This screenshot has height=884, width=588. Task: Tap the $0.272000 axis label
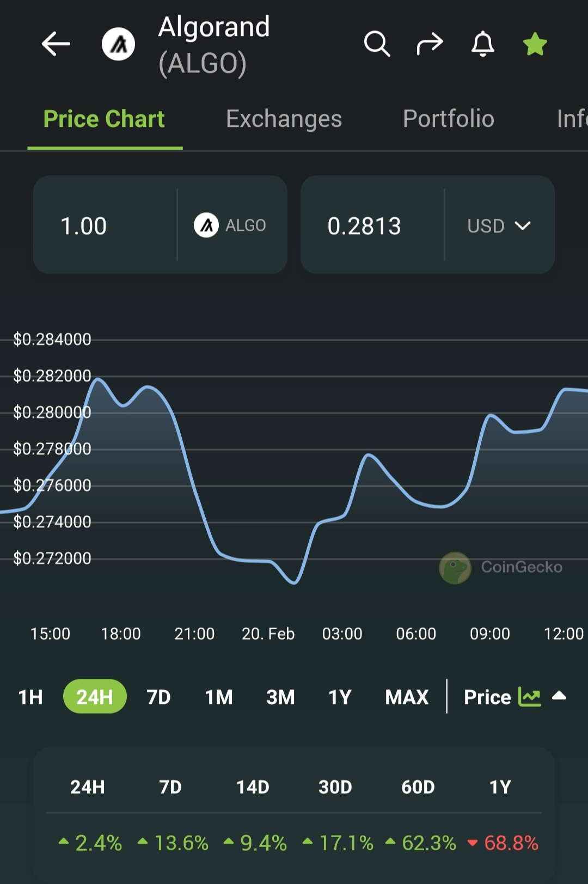point(52,558)
